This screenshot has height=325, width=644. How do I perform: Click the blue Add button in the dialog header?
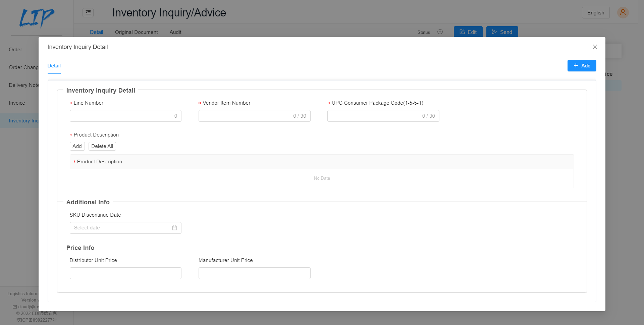(x=582, y=66)
